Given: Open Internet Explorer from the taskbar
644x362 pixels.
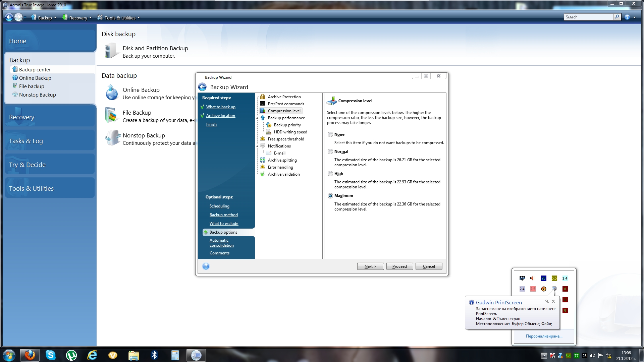Looking at the screenshot, I should pos(92,355).
